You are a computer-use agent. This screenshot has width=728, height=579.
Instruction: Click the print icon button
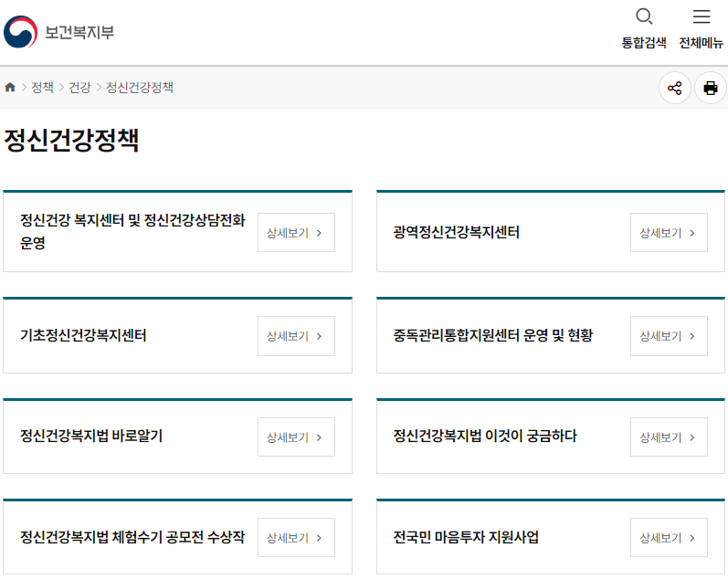711,88
